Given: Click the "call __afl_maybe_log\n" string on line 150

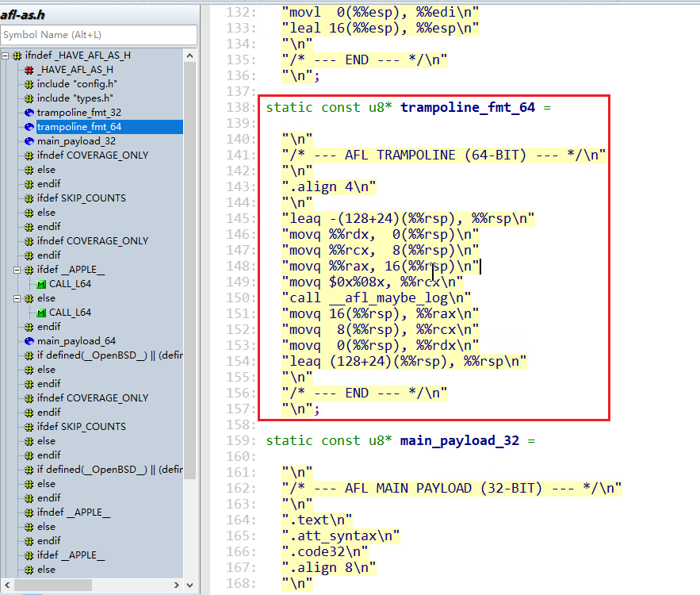Looking at the screenshot, I should point(377,298).
